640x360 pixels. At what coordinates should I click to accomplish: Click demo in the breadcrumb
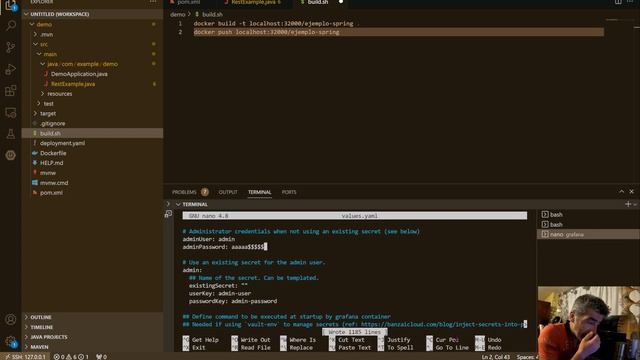pos(178,14)
